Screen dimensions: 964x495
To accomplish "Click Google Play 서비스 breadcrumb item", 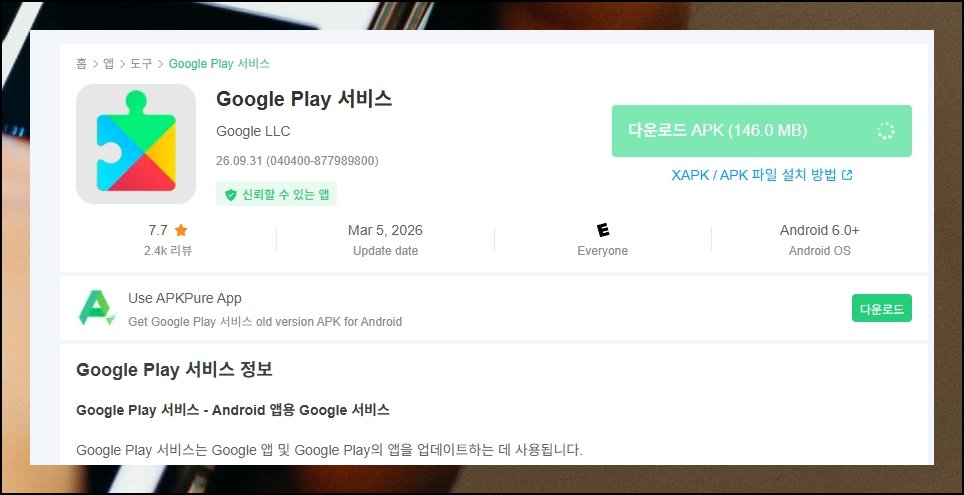I will [219, 64].
